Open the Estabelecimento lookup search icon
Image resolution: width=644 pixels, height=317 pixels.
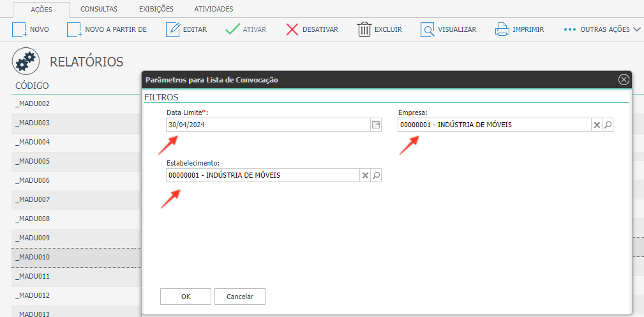pos(376,175)
